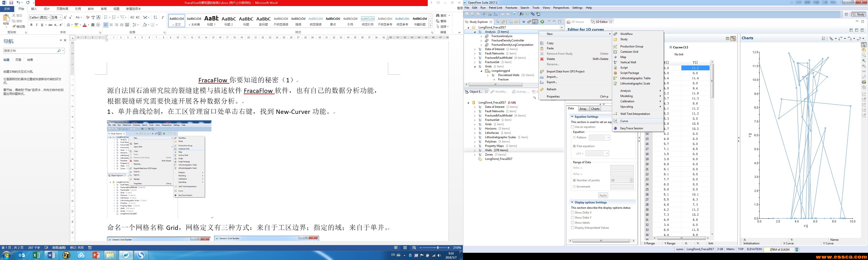The height and width of the screenshot is (260, 868).
Task: Click the red font color swatch
Action: (84, 25)
